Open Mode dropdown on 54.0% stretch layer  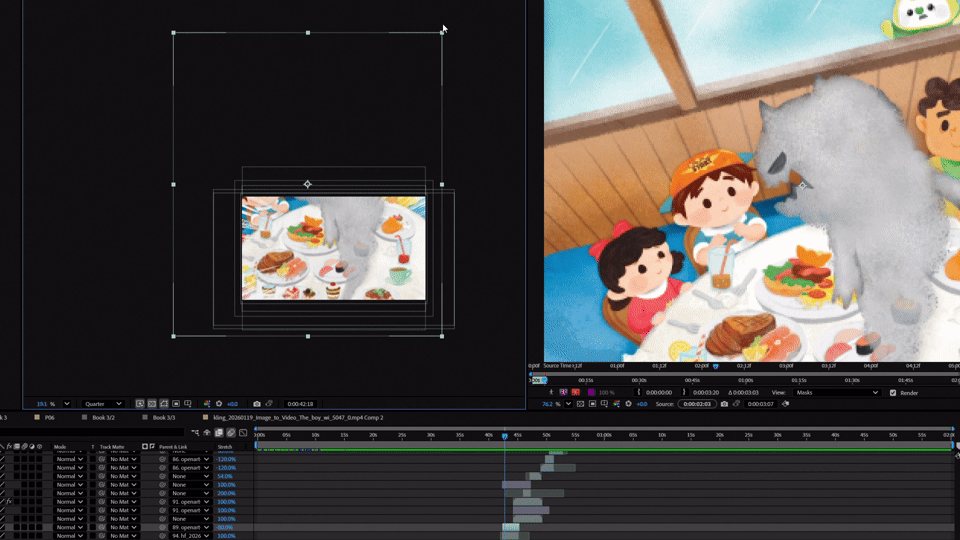69,476
